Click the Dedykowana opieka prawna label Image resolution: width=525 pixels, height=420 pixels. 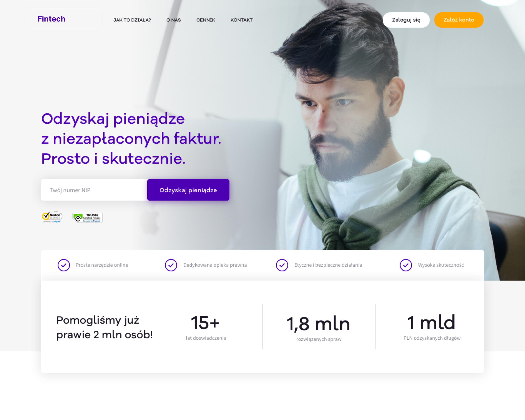coord(215,265)
